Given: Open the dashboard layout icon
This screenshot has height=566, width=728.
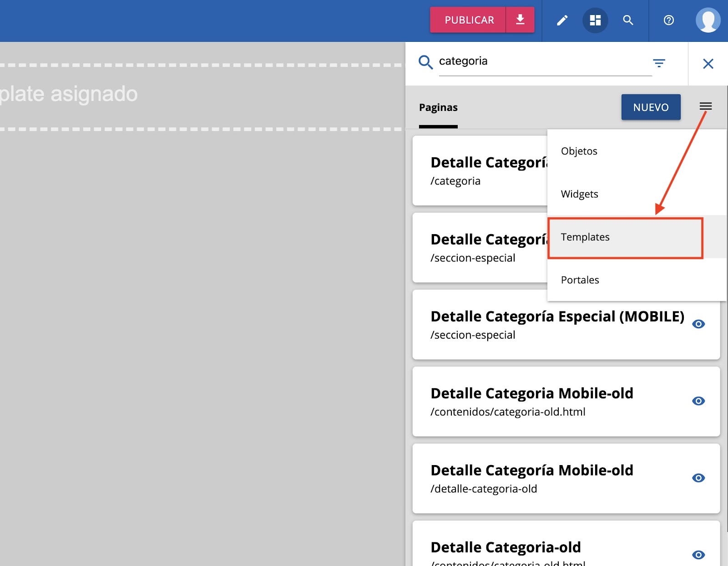Looking at the screenshot, I should tap(595, 20).
